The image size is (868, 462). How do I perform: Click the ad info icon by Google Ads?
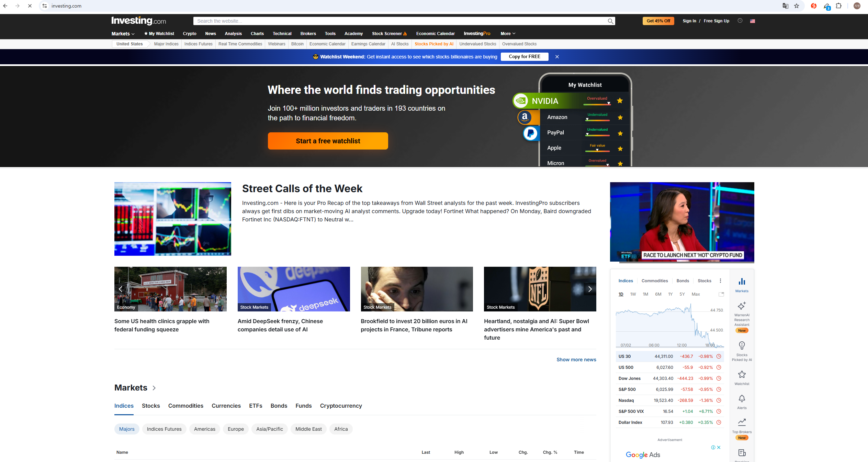click(713, 447)
